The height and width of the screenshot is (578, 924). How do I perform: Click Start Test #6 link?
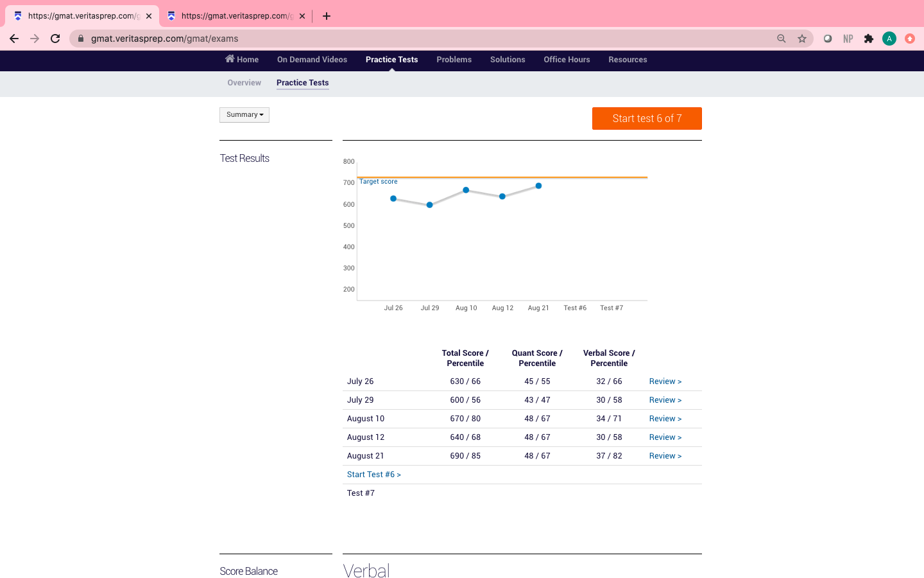[373, 475]
